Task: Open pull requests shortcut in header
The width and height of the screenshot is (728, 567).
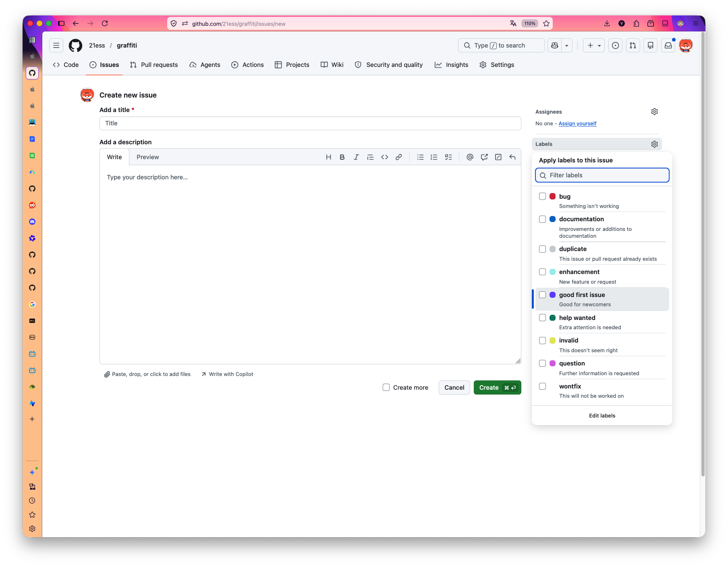Action: [633, 46]
